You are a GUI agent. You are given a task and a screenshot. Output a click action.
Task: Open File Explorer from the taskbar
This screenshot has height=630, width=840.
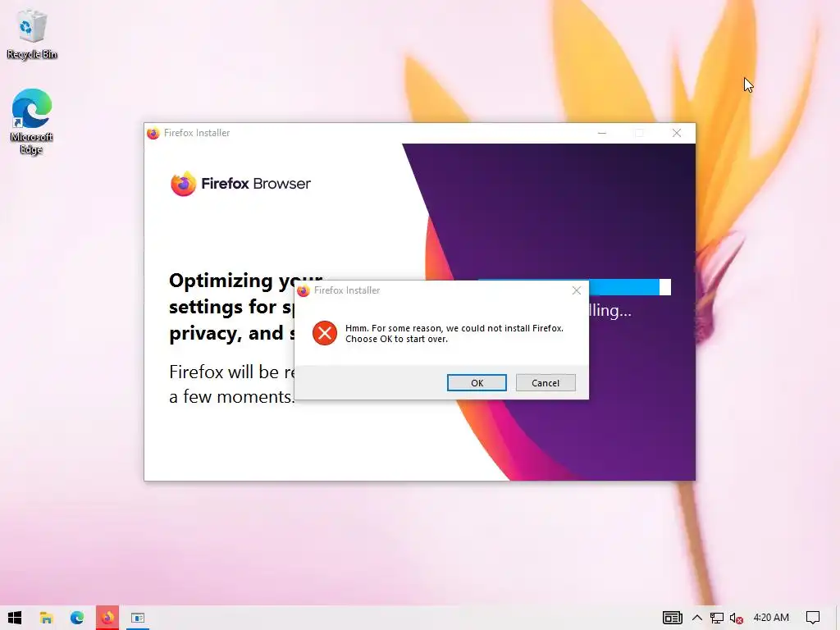[46, 618]
